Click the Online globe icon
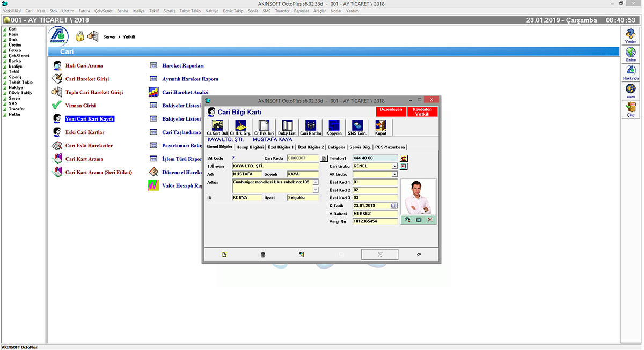644x350 pixels. 631,55
